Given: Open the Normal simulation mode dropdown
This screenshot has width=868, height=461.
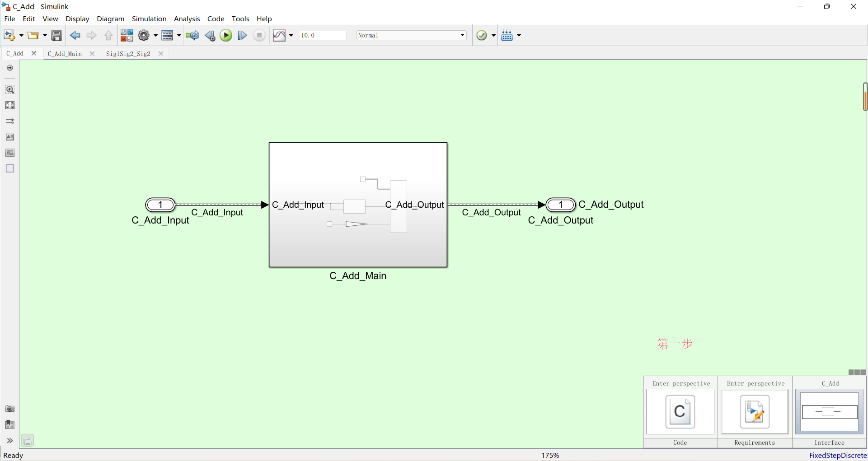Looking at the screenshot, I should point(411,35).
